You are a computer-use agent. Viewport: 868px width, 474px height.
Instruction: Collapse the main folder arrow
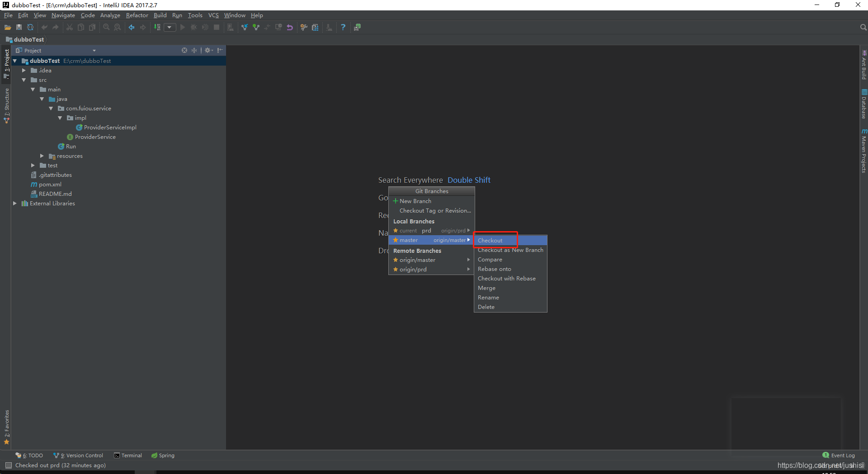[33, 89]
